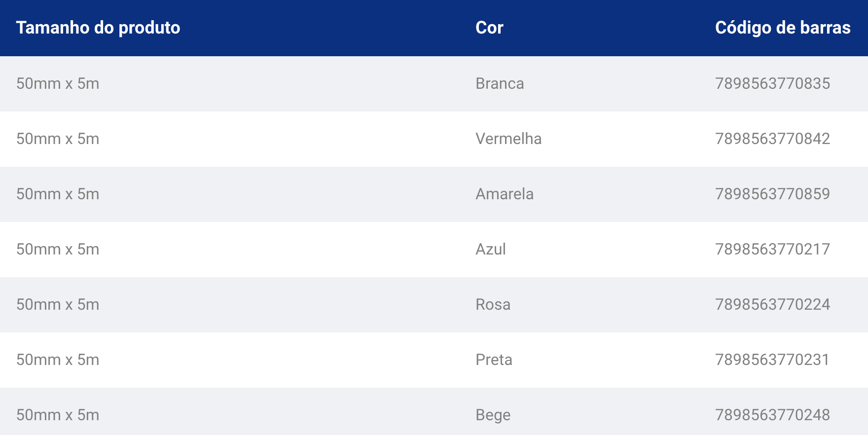Select the Bege color cell
The height and width of the screenshot is (435, 868).
[493, 415]
